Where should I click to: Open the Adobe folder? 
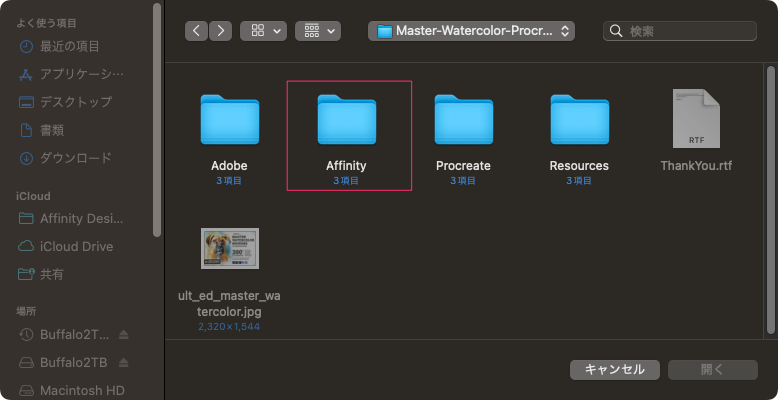[229, 120]
